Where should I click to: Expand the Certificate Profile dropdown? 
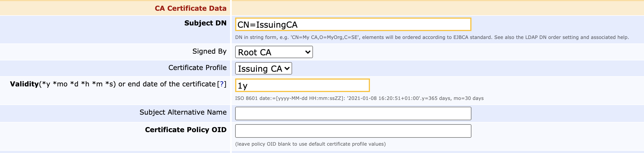263,69
